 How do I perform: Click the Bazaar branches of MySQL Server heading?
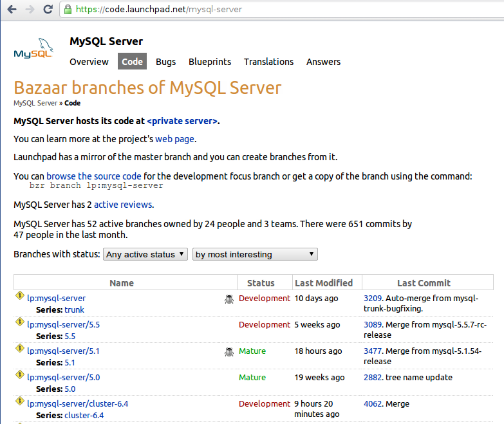click(x=147, y=88)
